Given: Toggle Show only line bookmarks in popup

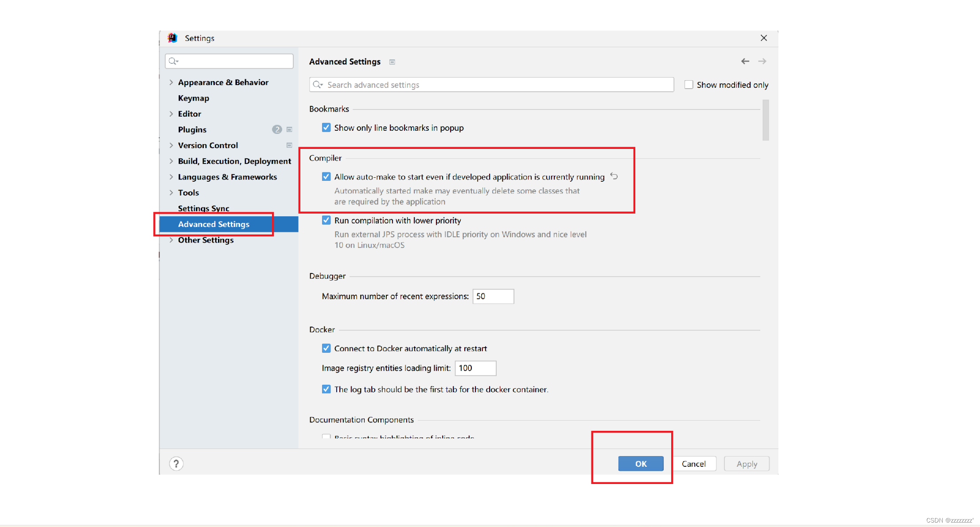Looking at the screenshot, I should coord(327,128).
